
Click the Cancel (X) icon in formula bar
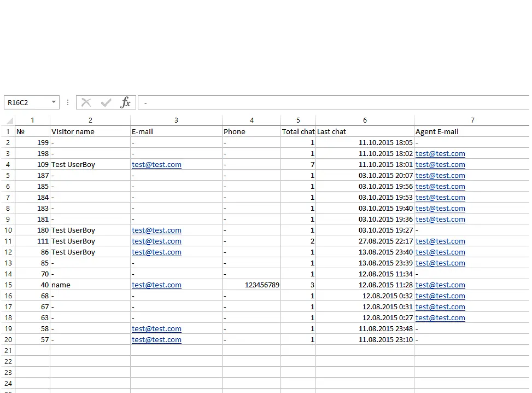click(x=86, y=102)
